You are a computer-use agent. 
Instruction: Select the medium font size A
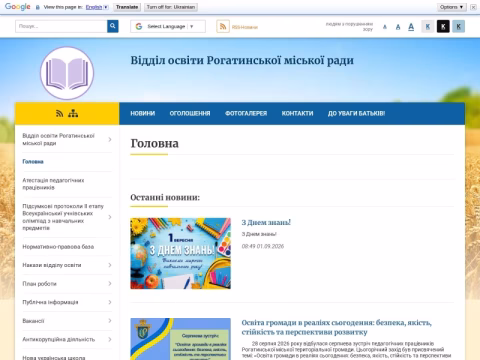coord(398,27)
